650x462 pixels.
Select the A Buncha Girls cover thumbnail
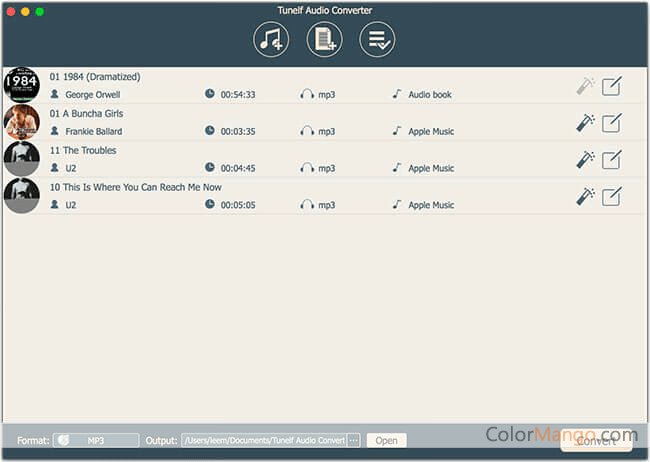[x=22, y=122]
